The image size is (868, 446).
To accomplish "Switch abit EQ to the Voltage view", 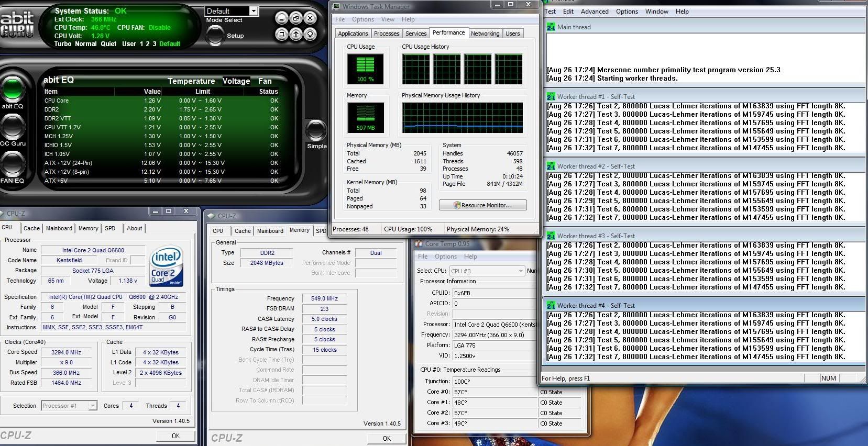I will point(236,81).
